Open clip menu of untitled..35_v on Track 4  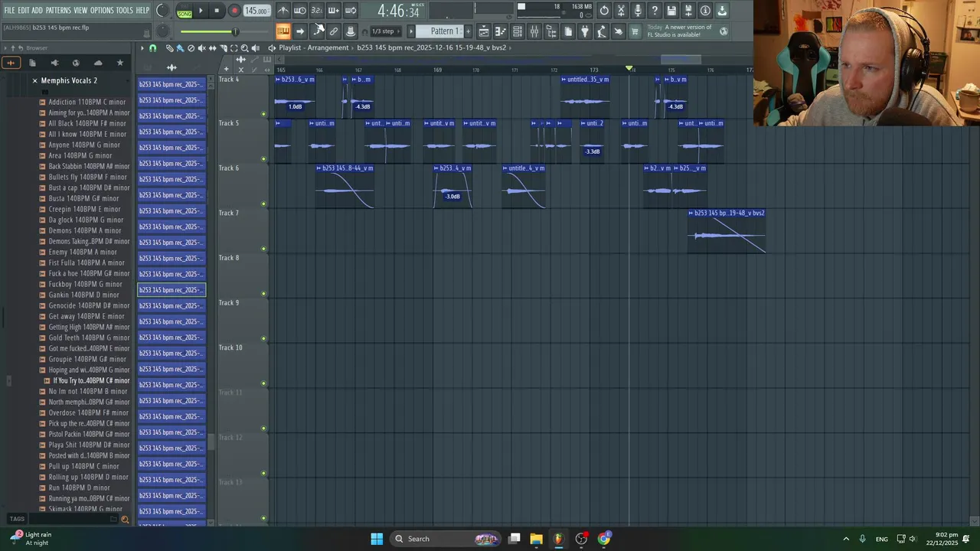pos(564,80)
